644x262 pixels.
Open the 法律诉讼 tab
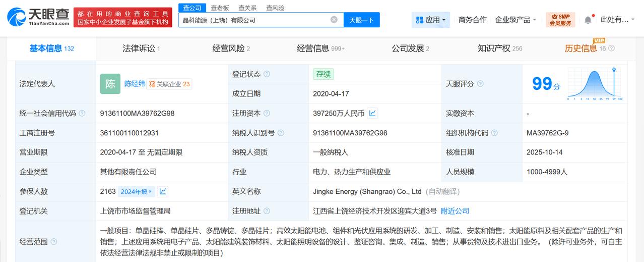click(141, 48)
